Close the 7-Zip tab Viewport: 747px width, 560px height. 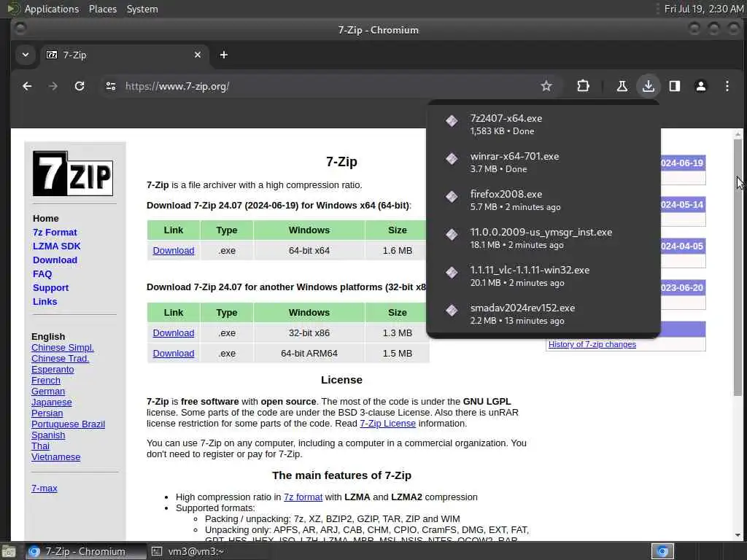198,55
